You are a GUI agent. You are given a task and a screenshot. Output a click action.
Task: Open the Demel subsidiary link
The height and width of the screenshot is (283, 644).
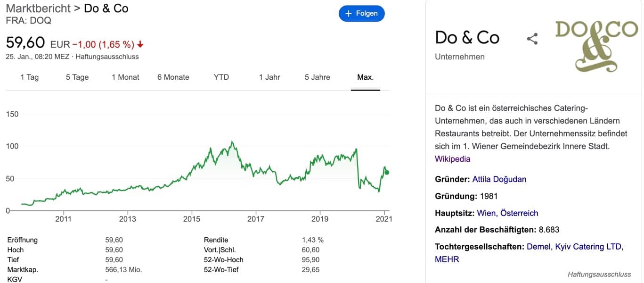[x=539, y=247]
